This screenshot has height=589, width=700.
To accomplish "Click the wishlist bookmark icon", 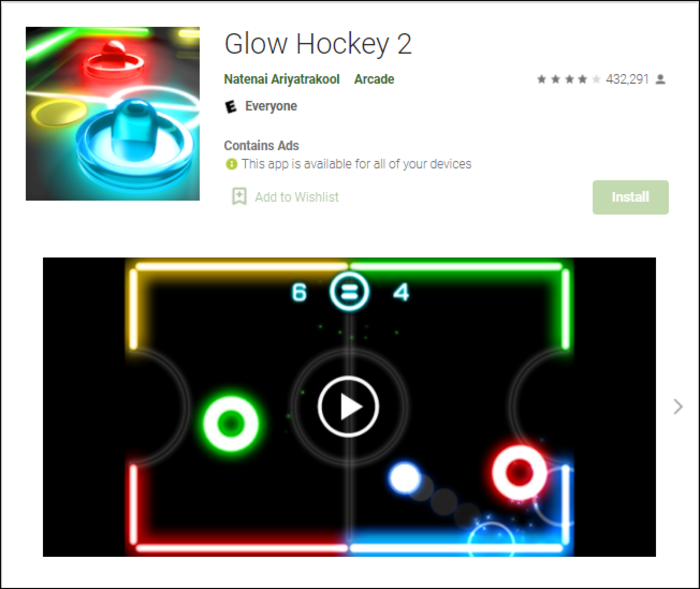I will point(239,196).
